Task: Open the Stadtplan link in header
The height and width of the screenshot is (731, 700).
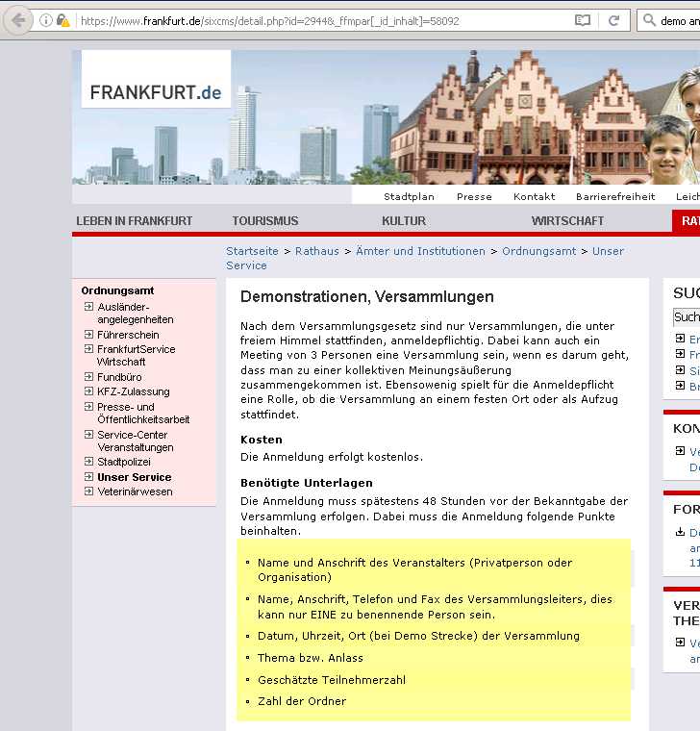Action: pyautogui.click(x=409, y=196)
